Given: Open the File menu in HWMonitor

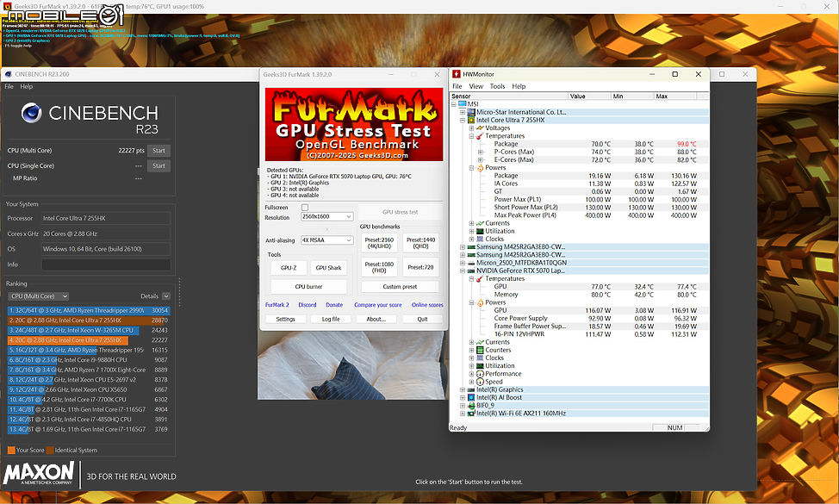Looking at the screenshot, I should tap(457, 86).
